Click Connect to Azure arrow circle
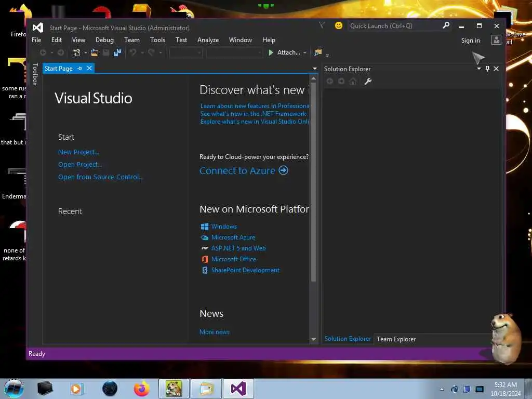This screenshot has height=399, width=532. click(x=283, y=170)
